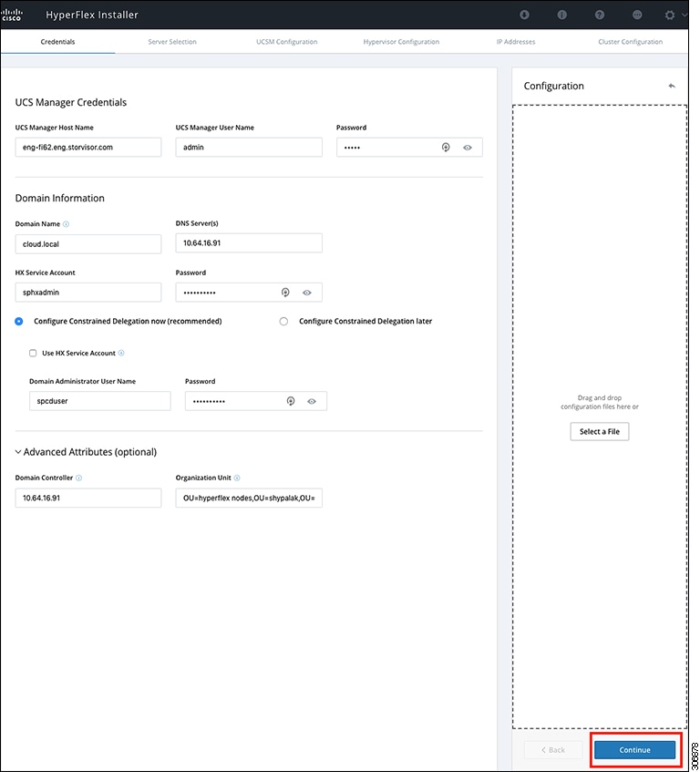Click Domain Name field
This screenshot has height=772, width=700.
click(88, 244)
